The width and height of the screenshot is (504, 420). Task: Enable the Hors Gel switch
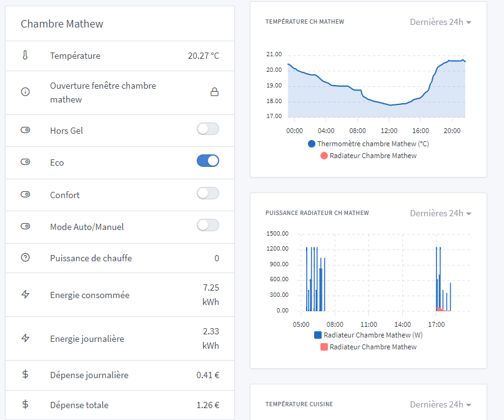207,129
